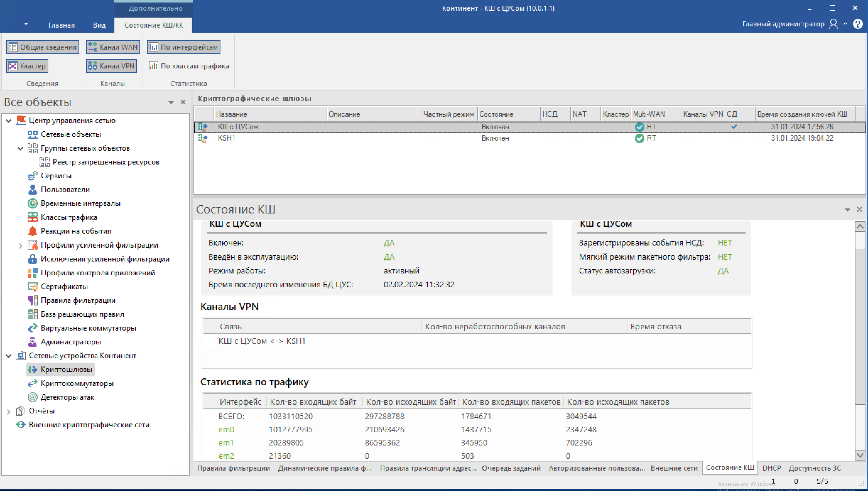The height and width of the screenshot is (491, 868).
Task: Show statistics По классам трафика
Action: (189, 66)
